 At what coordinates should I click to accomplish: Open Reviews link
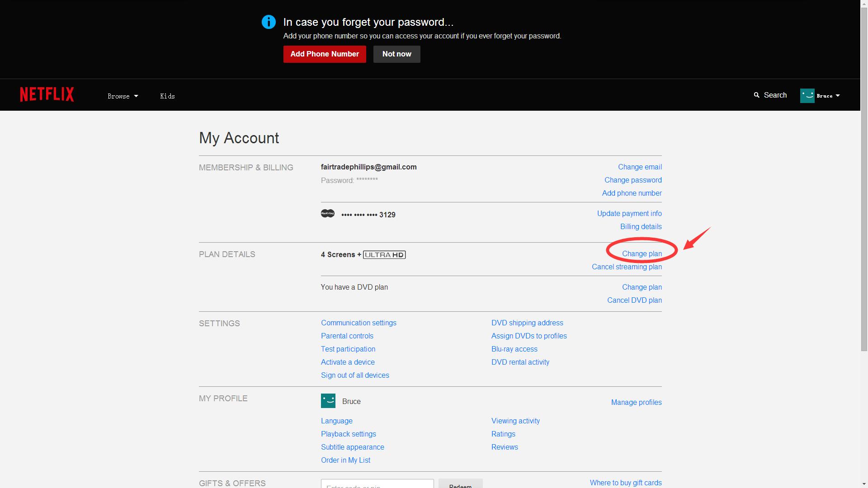505,447
